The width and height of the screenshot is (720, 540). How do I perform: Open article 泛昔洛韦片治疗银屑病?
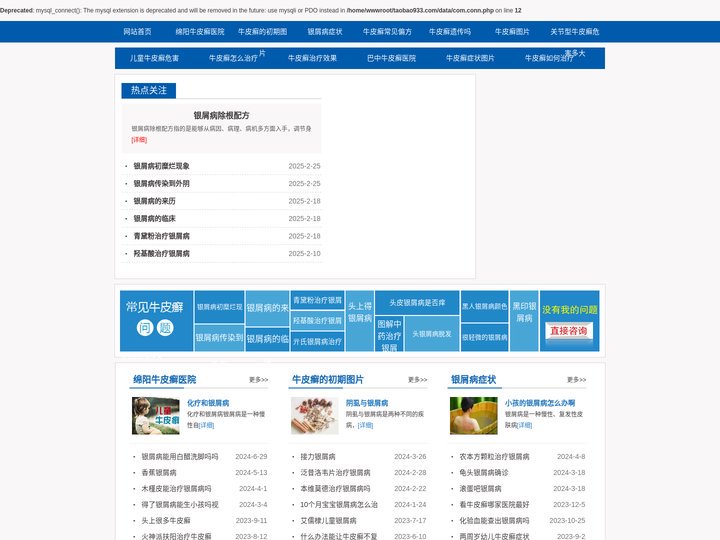tap(335, 472)
